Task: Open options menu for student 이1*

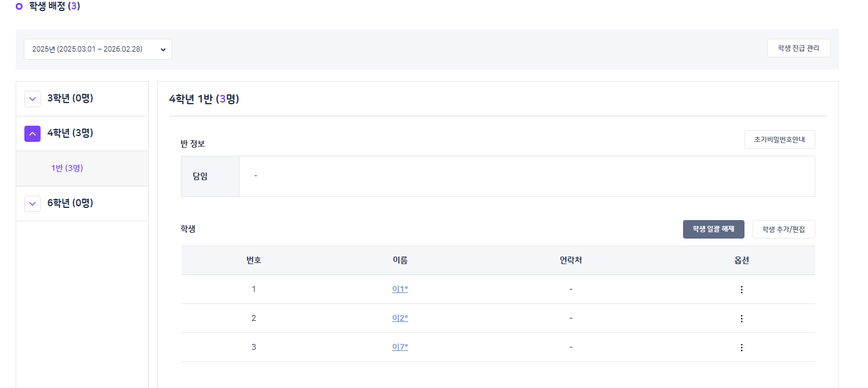Action: 741,290
